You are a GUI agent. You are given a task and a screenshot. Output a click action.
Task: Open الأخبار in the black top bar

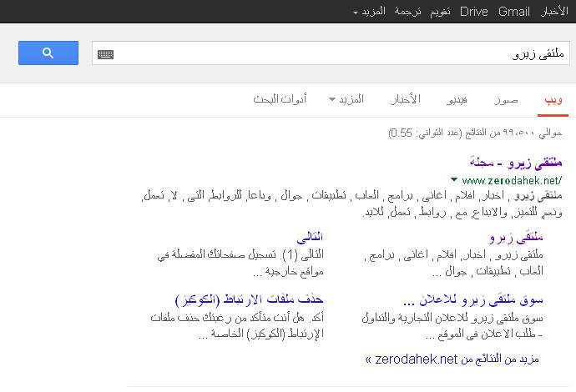(554, 12)
